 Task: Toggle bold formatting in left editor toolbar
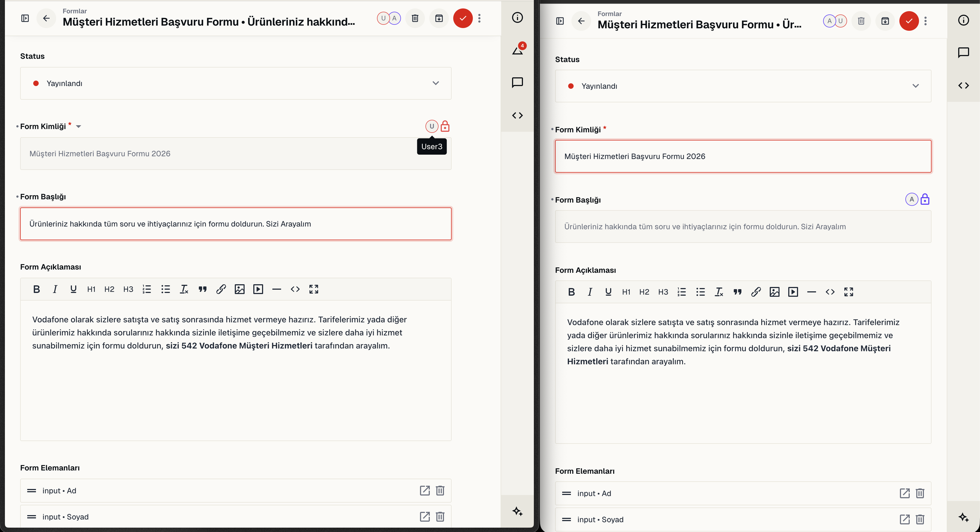pos(36,289)
